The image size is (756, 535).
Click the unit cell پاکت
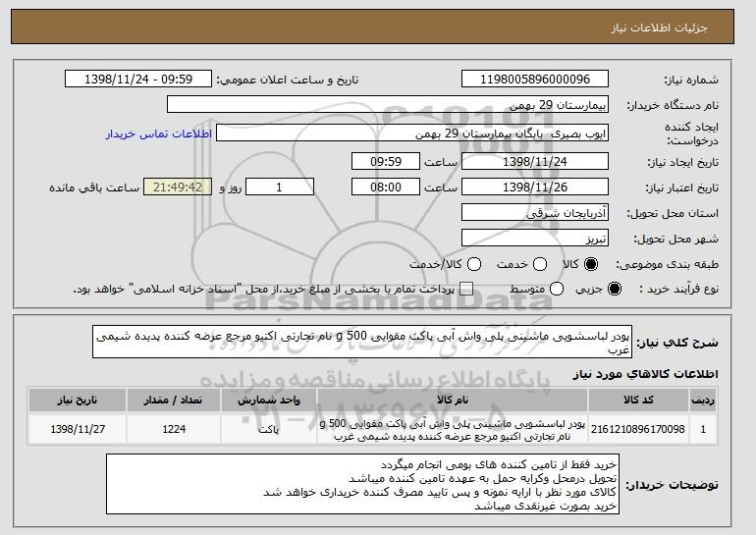[269, 429]
